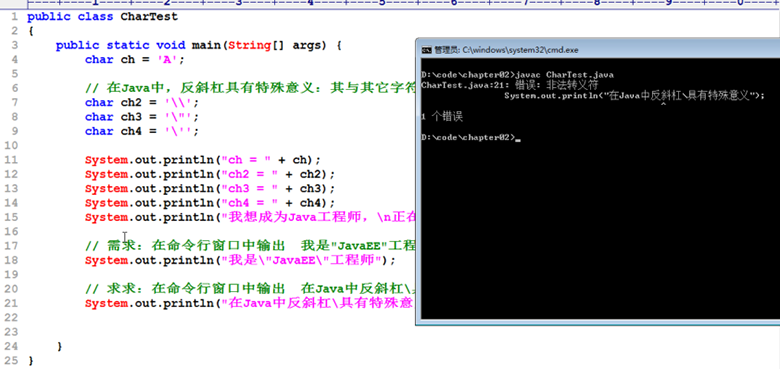Click the println "我是\"JavaEE\"工程师" statement
The height and width of the screenshot is (369, 780).
(x=240, y=260)
